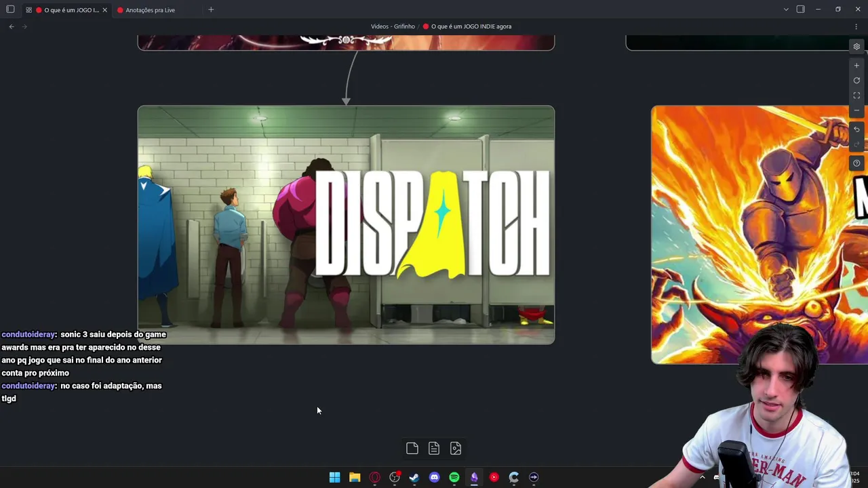Screen dimensions: 868x488
Task: Show hidden system tray icons
Action: [x=702, y=477]
